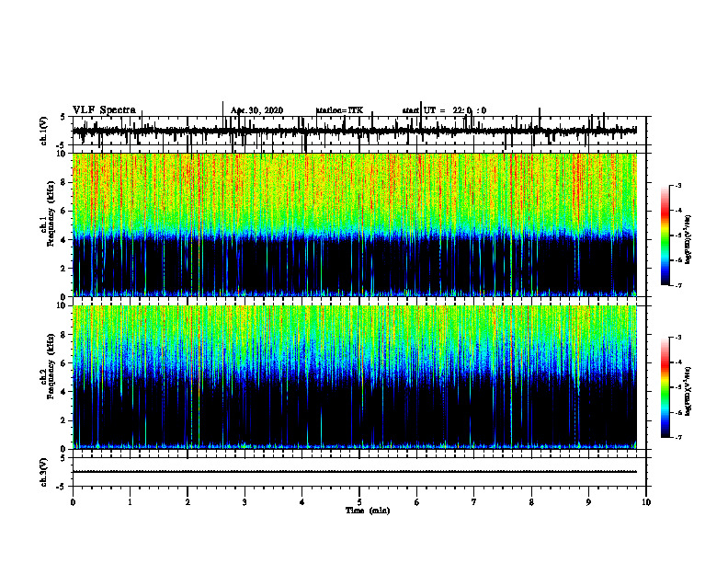728x563 pixels.
Task: Click the "-5" volt tick of ch.3 panel
Action: 62,487
